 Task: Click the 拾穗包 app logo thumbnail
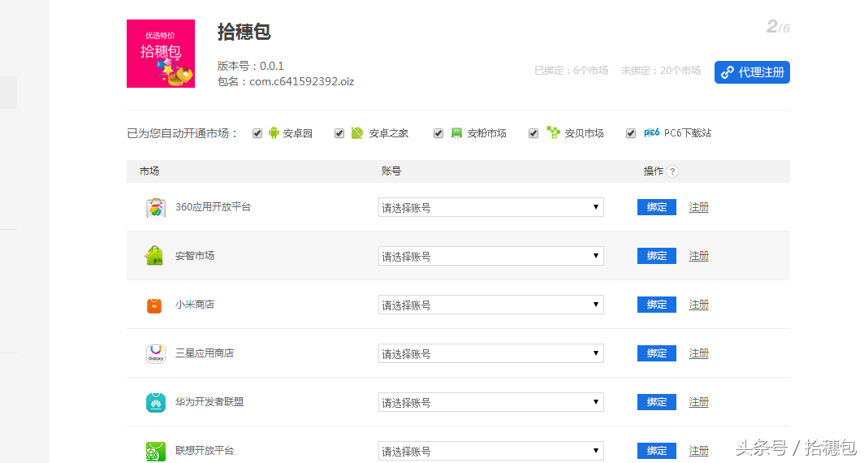tap(161, 54)
